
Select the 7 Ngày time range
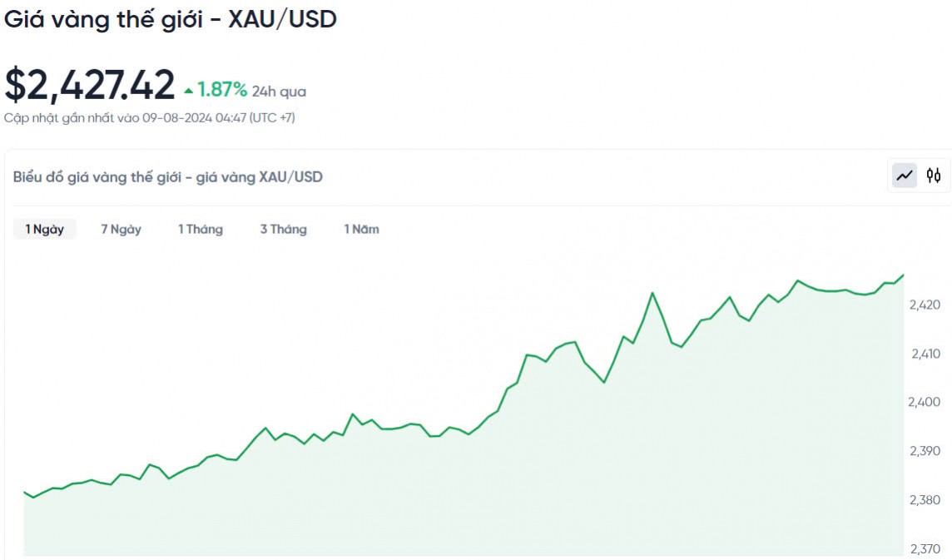click(x=121, y=229)
